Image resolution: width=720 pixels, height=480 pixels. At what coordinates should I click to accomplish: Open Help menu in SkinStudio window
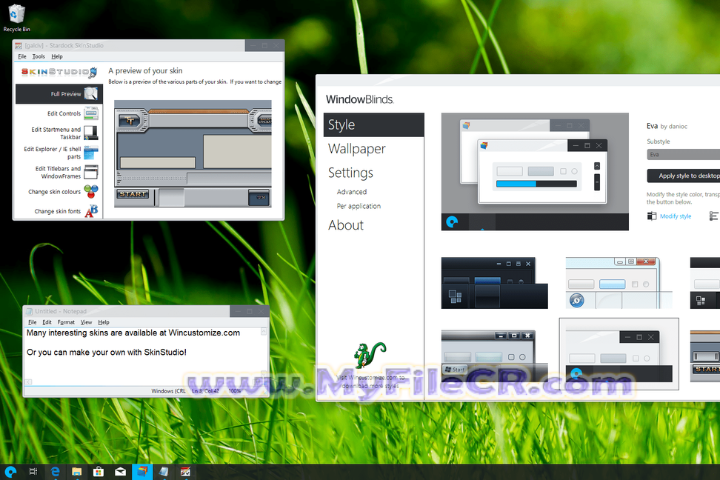57,56
